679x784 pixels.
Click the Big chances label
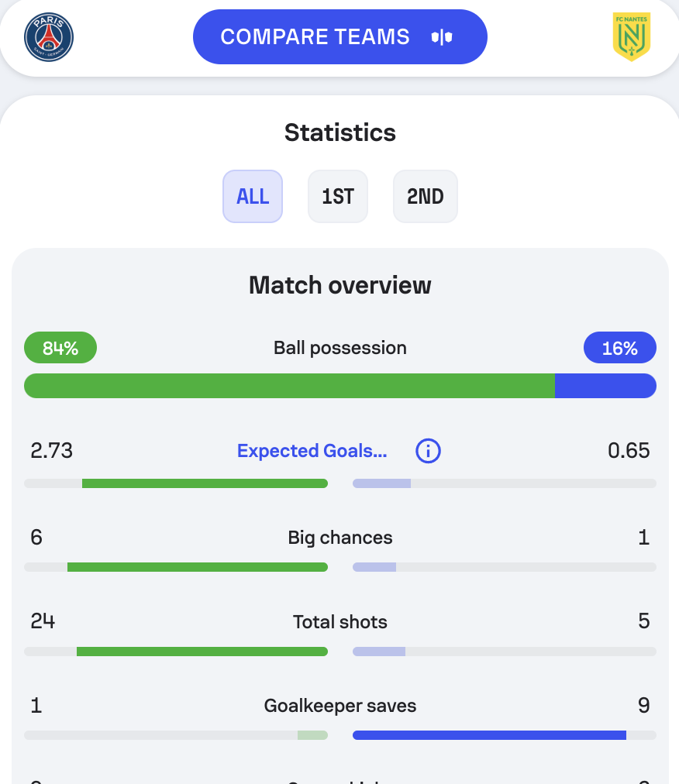coord(340,538)
